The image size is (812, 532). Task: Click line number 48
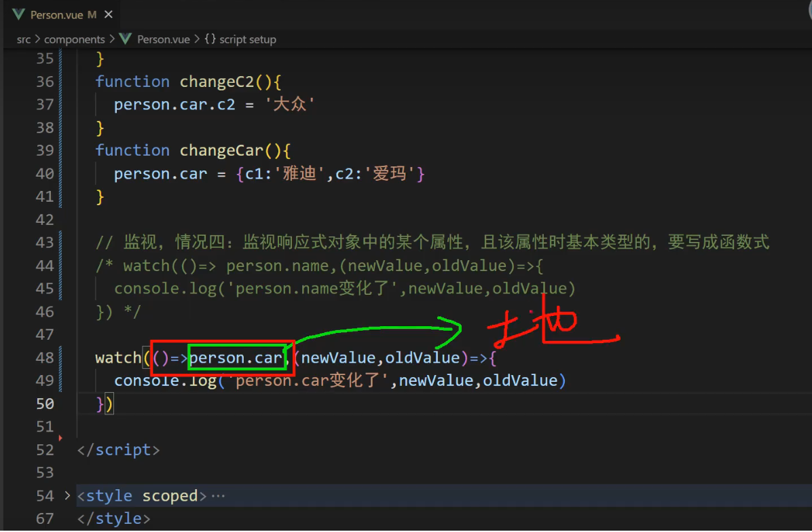pyautogui.click(x=45, y=357)
